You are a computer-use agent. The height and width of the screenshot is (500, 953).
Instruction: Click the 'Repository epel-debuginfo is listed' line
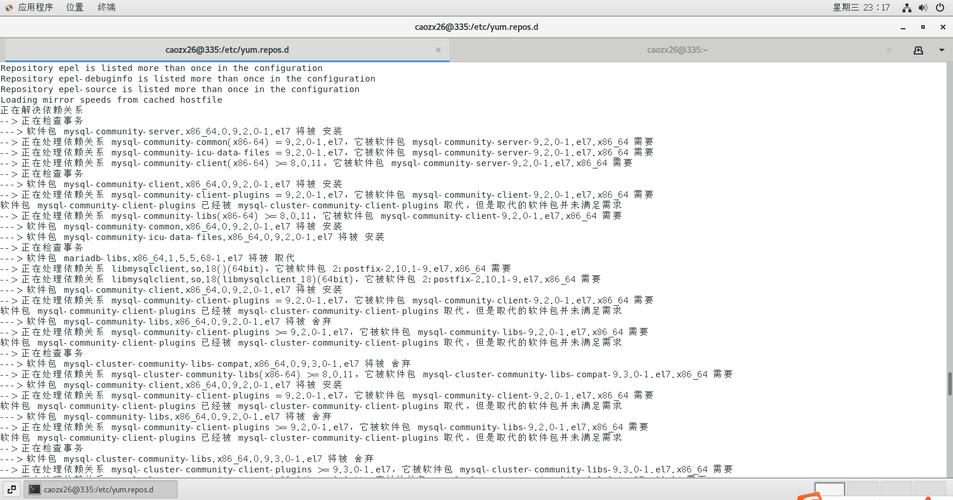pos(188,78)
